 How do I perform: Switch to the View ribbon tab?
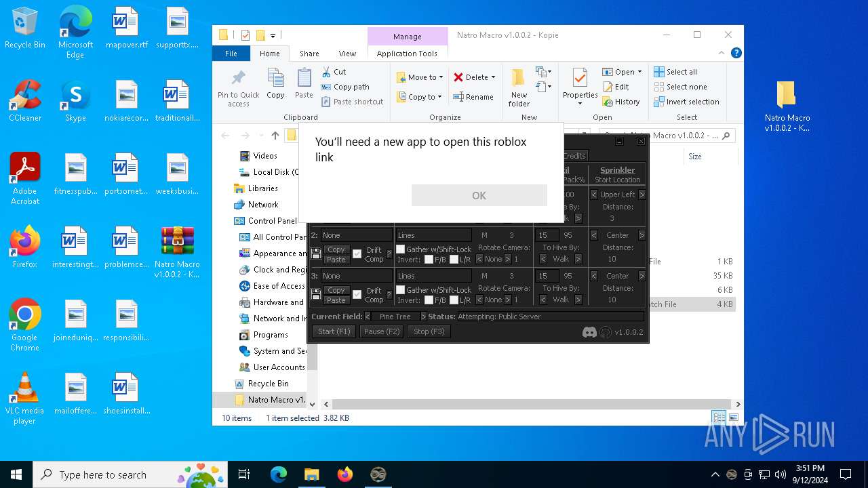pyautogui.click(x=347, y=54)
